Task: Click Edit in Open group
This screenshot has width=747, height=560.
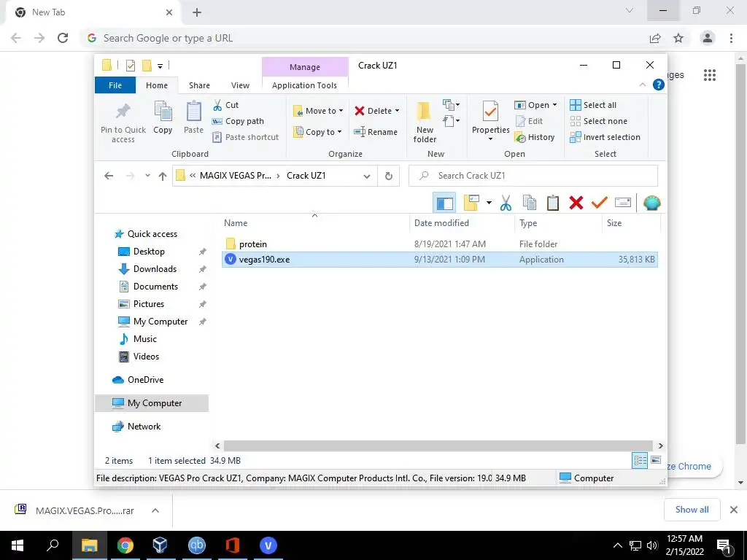Action: coord(529,121)
